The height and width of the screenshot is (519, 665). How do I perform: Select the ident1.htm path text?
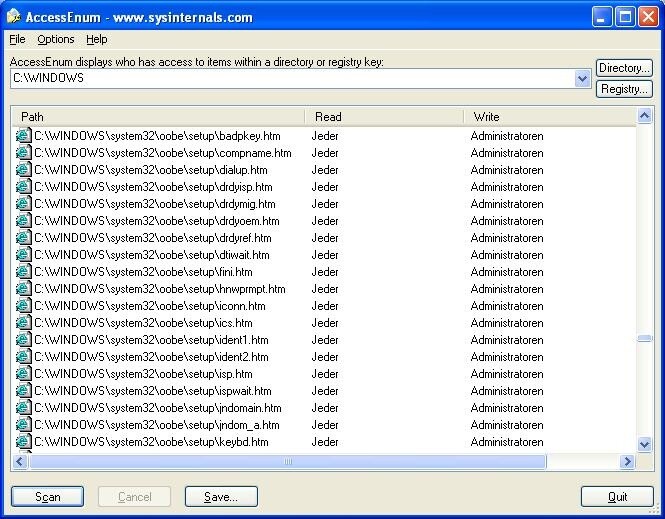tap(151, 340)
